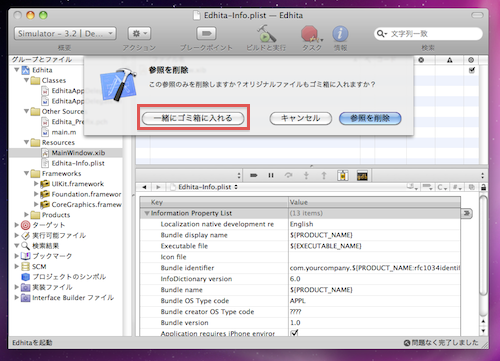The image size is (500, 361).
Task: Click the Find Results magnifier icon
Action: point(25,246)
